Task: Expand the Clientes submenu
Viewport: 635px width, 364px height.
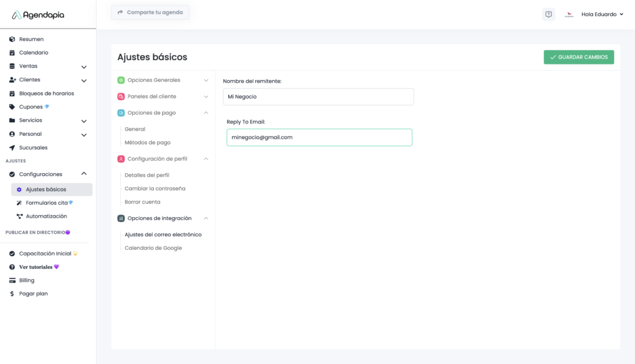Action: pos(84,80)
